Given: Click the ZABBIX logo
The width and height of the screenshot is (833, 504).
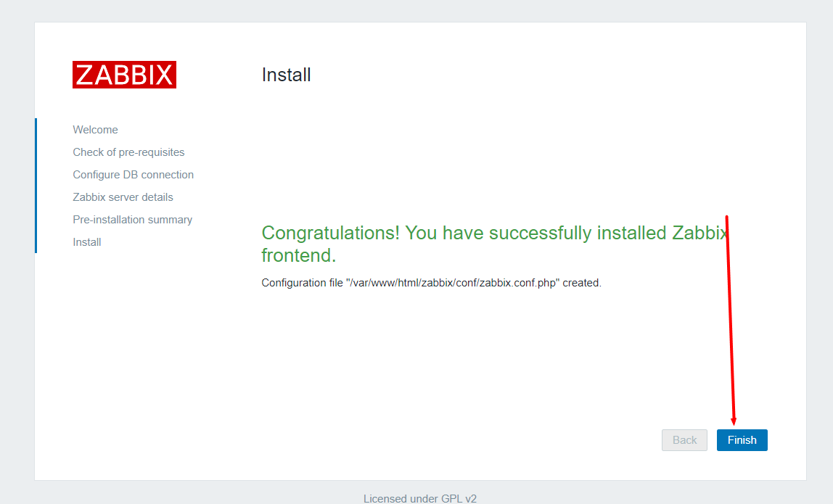Looking at the screenshot, I should tap(124, 75).
